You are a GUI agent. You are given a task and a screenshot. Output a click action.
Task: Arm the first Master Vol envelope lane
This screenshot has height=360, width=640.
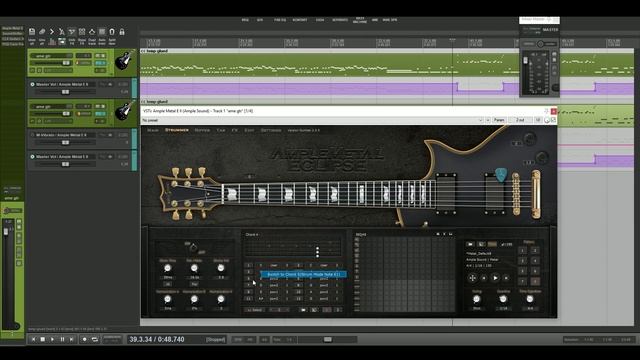click(x=32, y=84)
